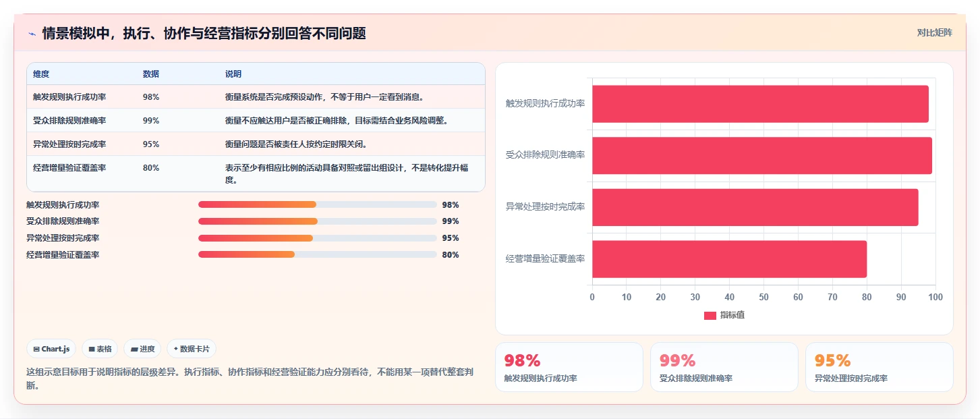
Task: Click the 80% cell in the table
Action: [x=151, y=168]
